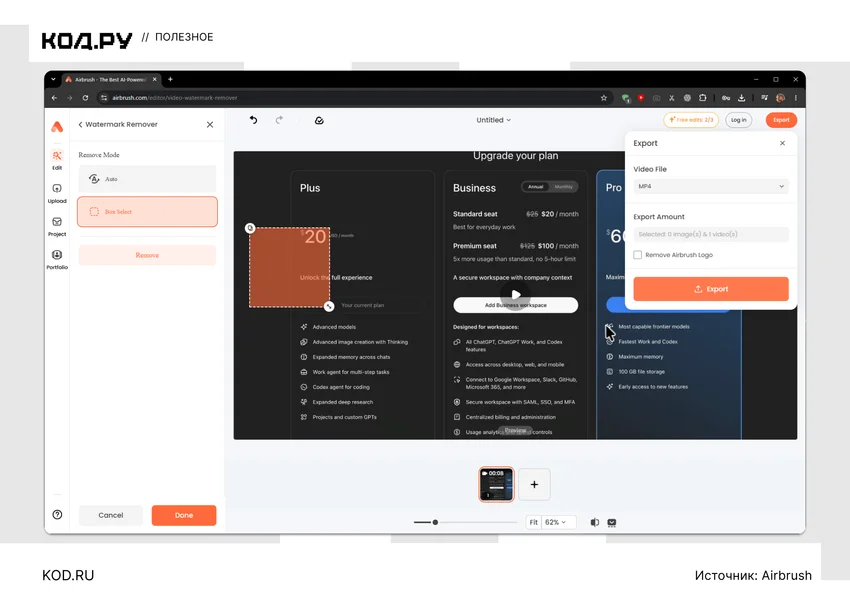Choose the Auto remove mode
Screen dimensions: 850x605
tap(147, 179)
